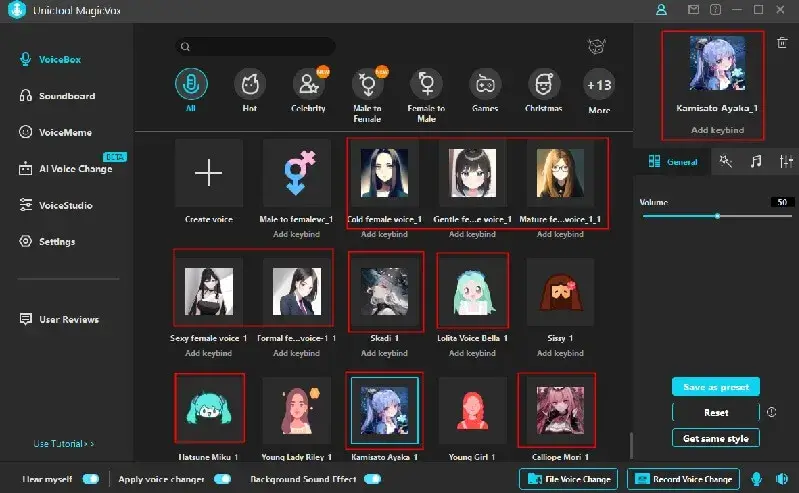
Task: Click the user account icon
Action: [x=661, y=10]
